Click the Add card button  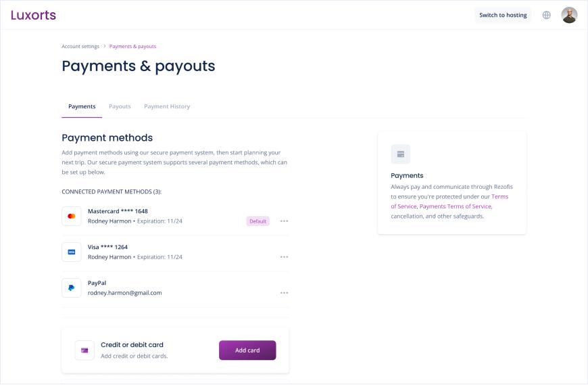pyautogui.click(x=247, y=350)
